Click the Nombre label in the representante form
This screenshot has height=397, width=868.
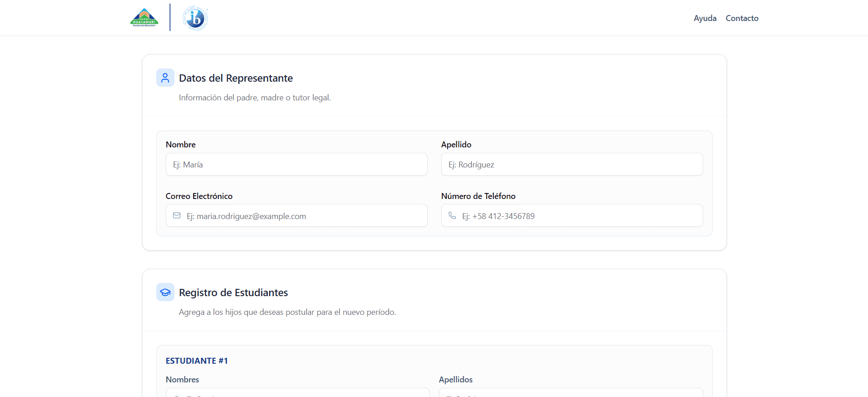[x=180, y=144]
